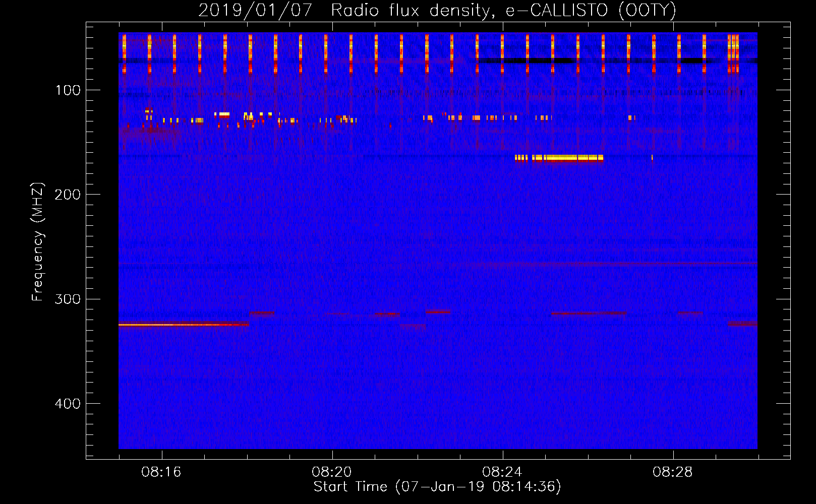This screenshot has width=816, height=504.
Task: Click the 08:20 time tick label
Action: point(332,472)
